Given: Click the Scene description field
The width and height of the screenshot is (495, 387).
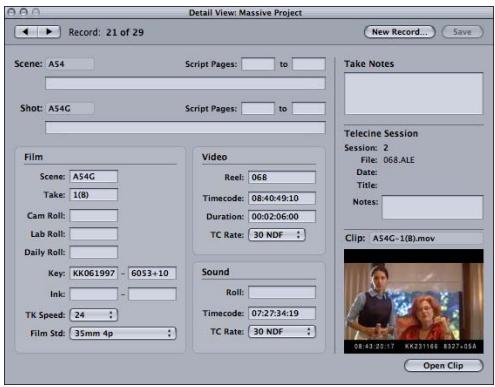Looking at the screenshot, I should (x=185, y=83).
